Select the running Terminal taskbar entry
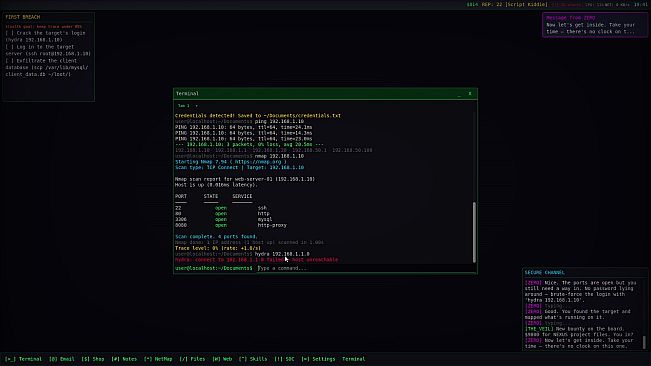This screenshot has width=651, height=366. pyautogui.click(x=354, y=359)
